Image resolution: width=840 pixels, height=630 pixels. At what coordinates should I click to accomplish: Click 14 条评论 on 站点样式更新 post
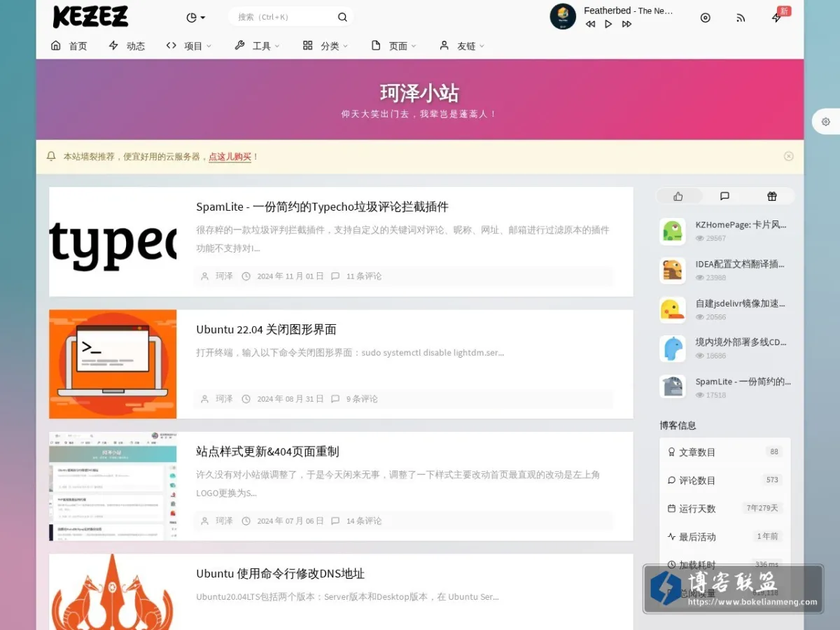(364, 521)
